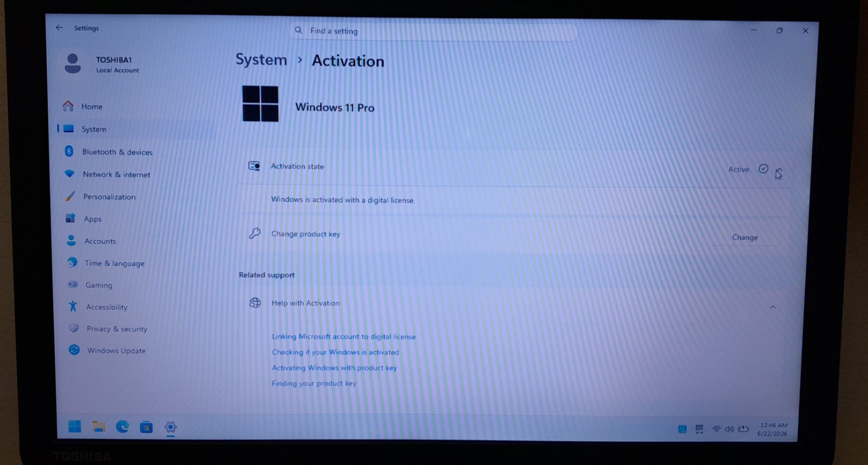Click the Activation state certificate icon

[x=254, y=166]
